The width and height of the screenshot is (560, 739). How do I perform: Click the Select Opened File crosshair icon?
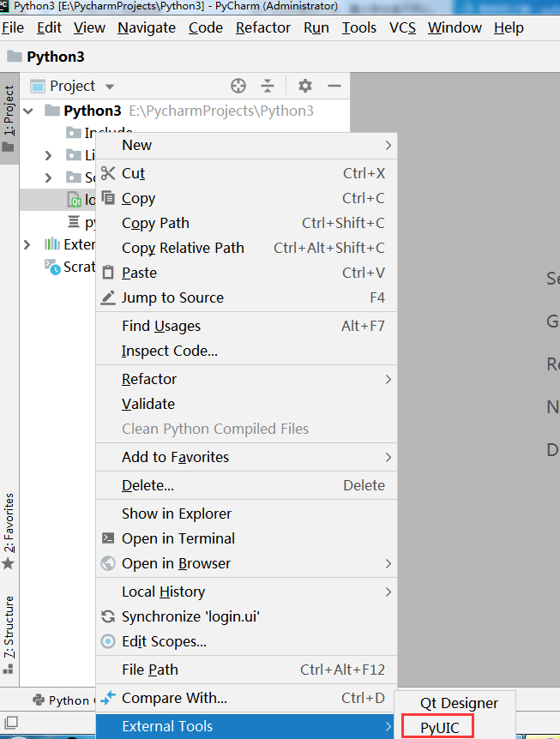click(x=238, y=86)
